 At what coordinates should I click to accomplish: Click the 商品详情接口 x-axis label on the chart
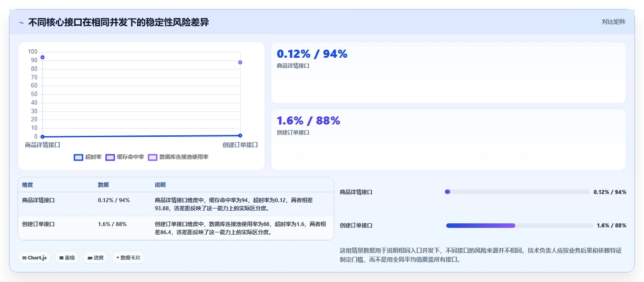pyautogui.click(x=42, y=145)
